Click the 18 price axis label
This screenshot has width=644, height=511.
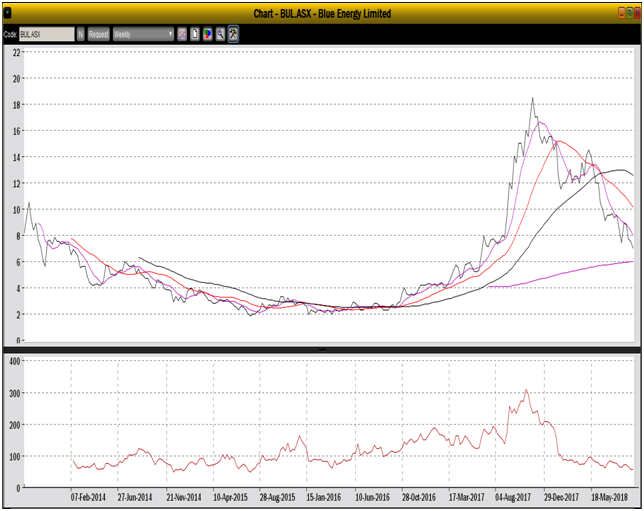click(16, 105)
